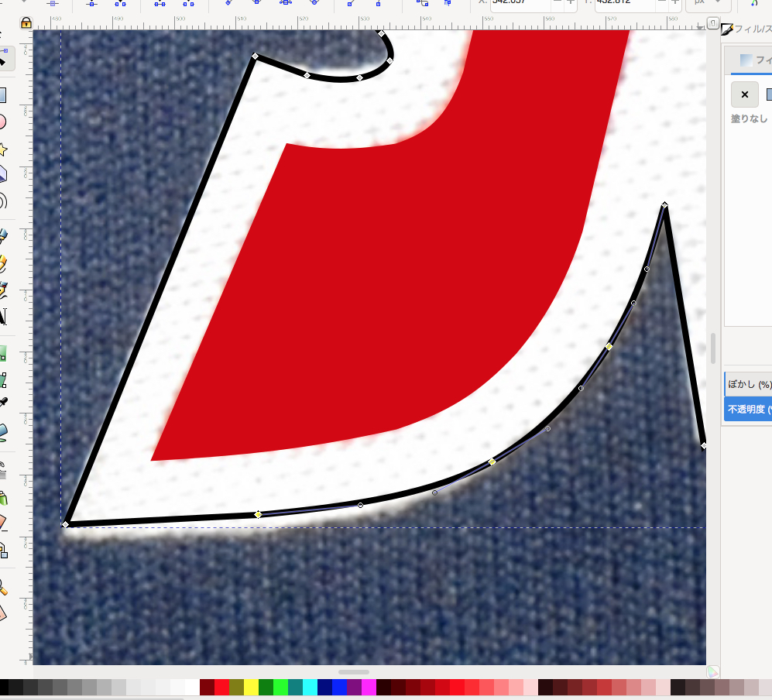Select the Mesh gradient tool
This screenshot has width=772, height=700.
point(3,380)
